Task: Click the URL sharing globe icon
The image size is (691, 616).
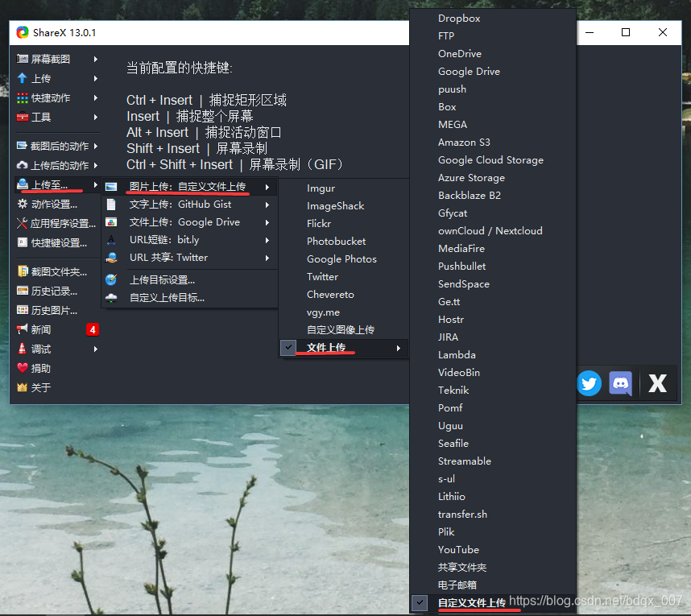Action: click(x=111, y=258)
